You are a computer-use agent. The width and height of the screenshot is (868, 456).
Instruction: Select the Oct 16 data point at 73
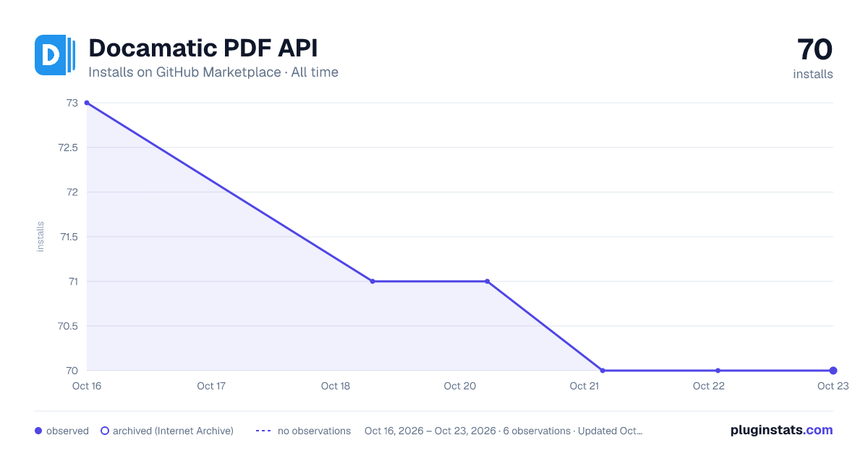87,103
